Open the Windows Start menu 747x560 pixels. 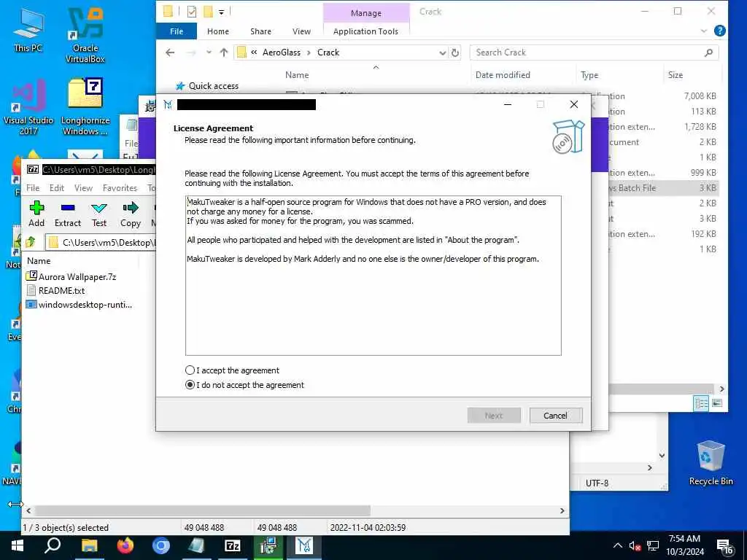[18, 545]
